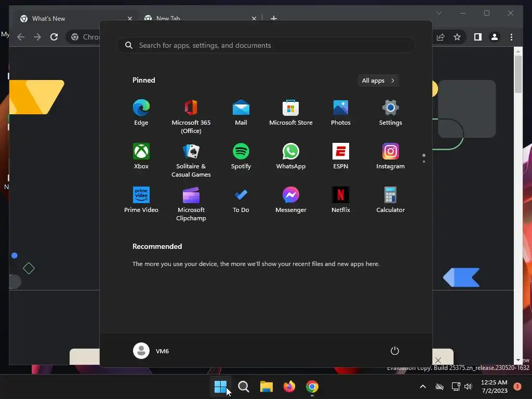Image resolution: width=532 pixels, height=399 pixels.
Task: Click the Windows Start button on taskbar
Action: click(220, 387)
